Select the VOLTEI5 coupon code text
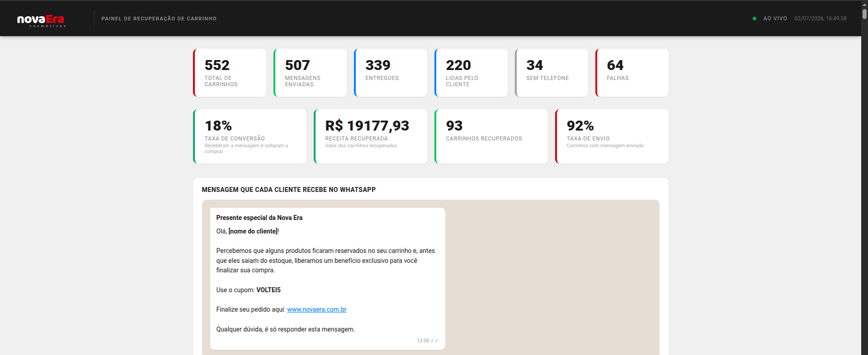 (x=269, y=290)
